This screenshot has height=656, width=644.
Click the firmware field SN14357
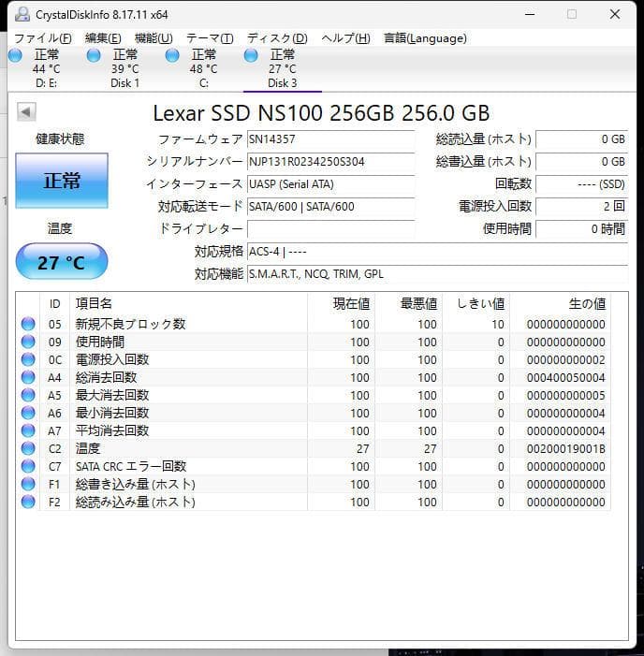tap(330, 139)
